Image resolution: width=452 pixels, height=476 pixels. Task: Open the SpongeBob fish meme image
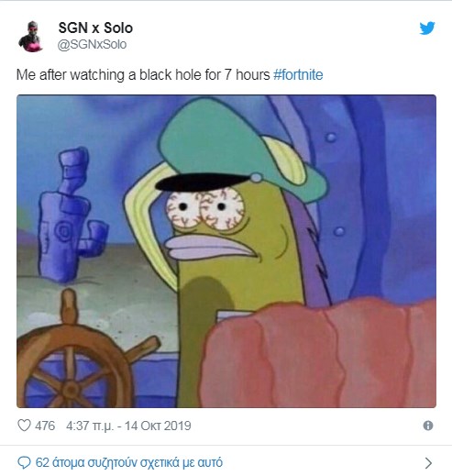tap(226, 251)
